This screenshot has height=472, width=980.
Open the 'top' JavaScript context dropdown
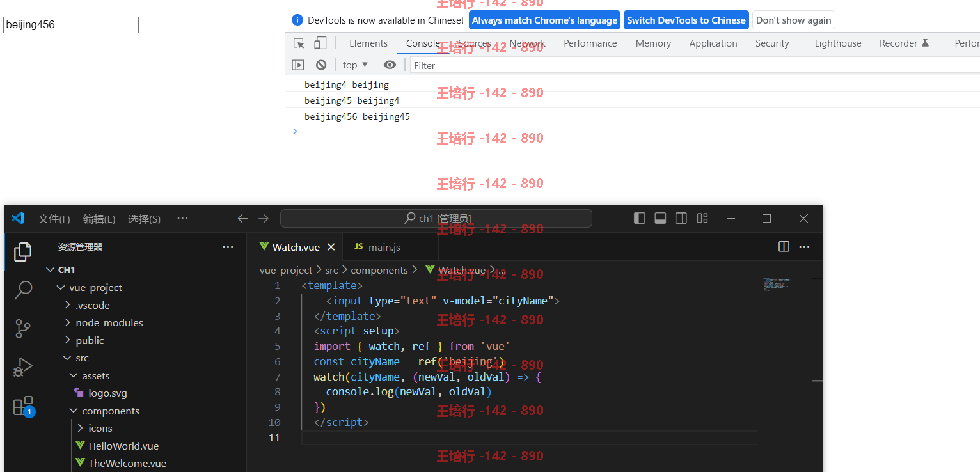[355, 65]
